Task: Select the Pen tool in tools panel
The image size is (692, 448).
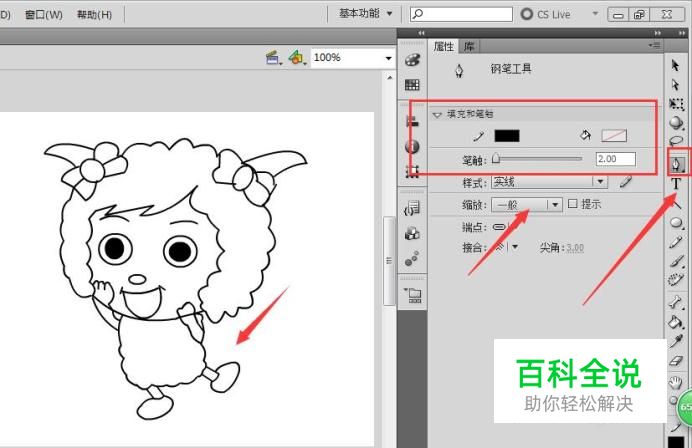Action: [676, 164]
